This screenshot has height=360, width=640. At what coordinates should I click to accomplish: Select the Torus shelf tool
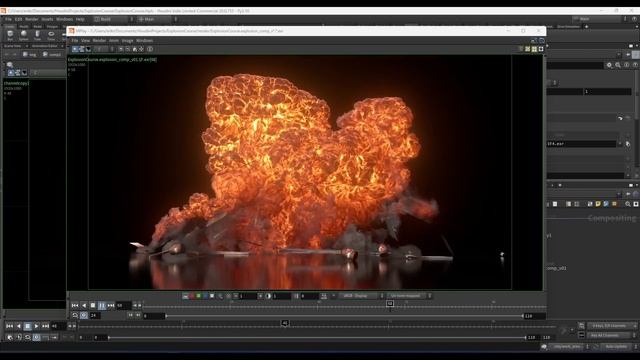[x=51, y=35]
